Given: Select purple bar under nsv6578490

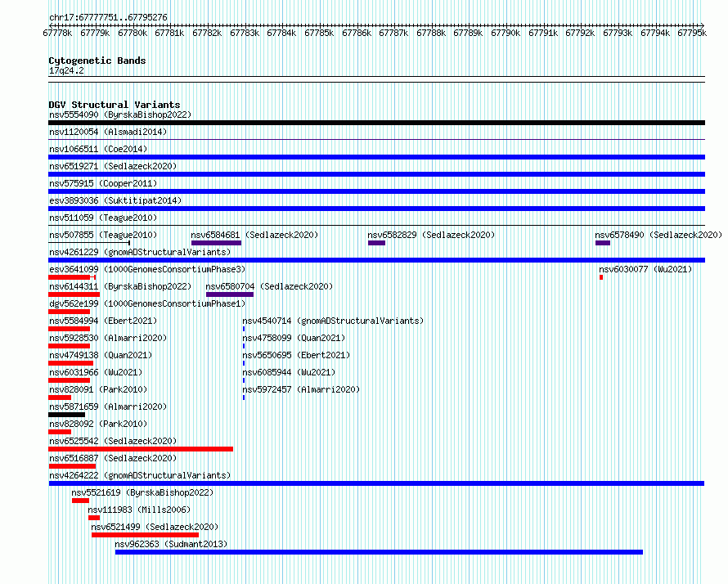Looking at the screenshot, I should coord(603,243).
